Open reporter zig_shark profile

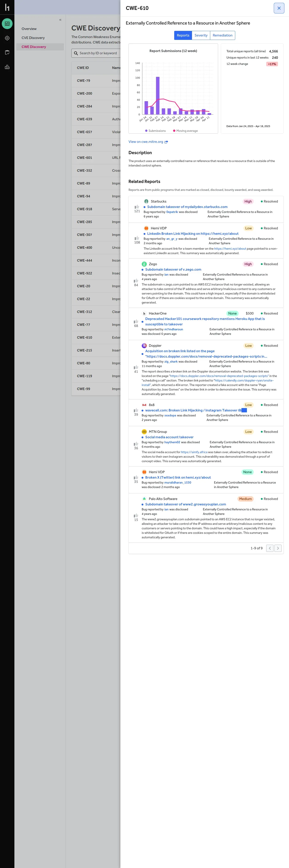coord(171,362)
